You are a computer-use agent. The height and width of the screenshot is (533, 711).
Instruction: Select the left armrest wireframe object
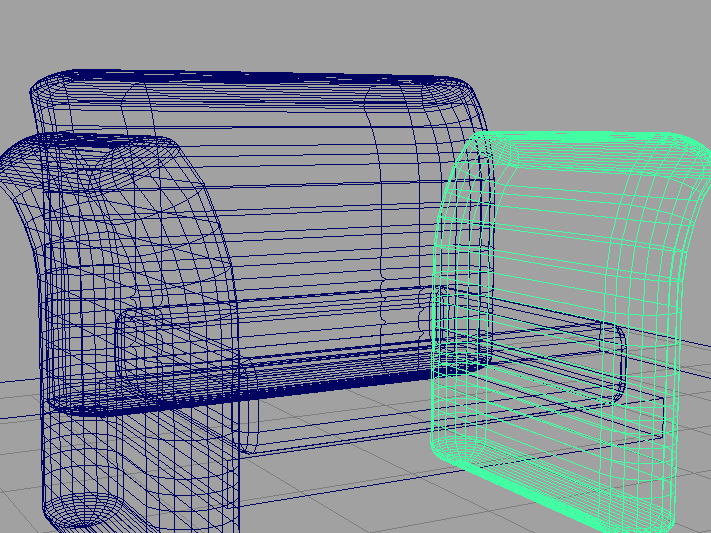(119, 333)
